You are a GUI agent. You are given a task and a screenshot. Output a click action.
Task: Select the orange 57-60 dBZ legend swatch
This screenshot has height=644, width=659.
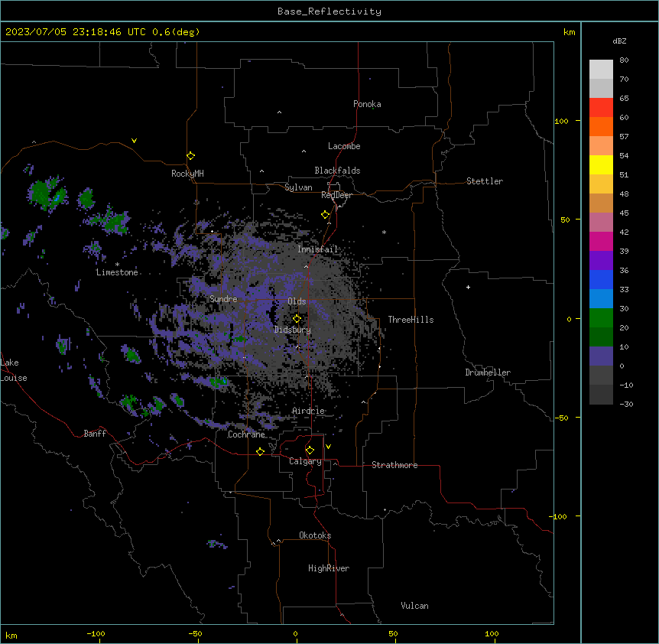(601, 126)
